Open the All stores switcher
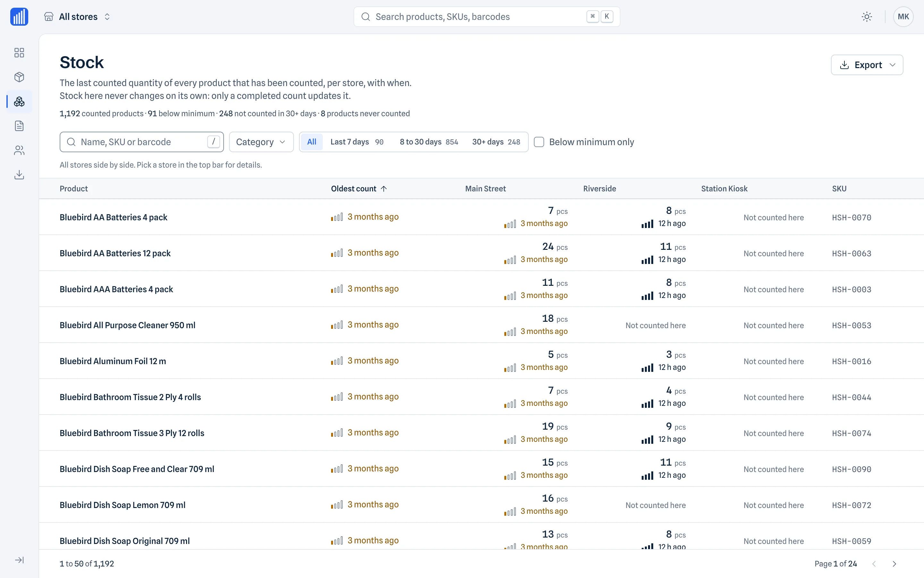The width and height of the screenshot is (924, 578). point(78,16)
